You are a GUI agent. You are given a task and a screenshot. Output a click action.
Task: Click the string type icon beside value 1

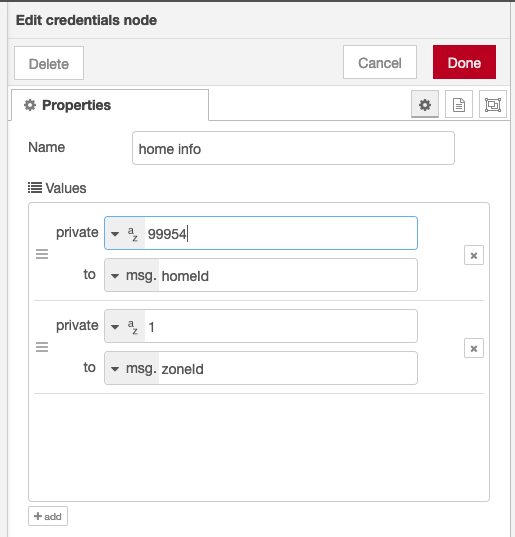tap(133, 327)
